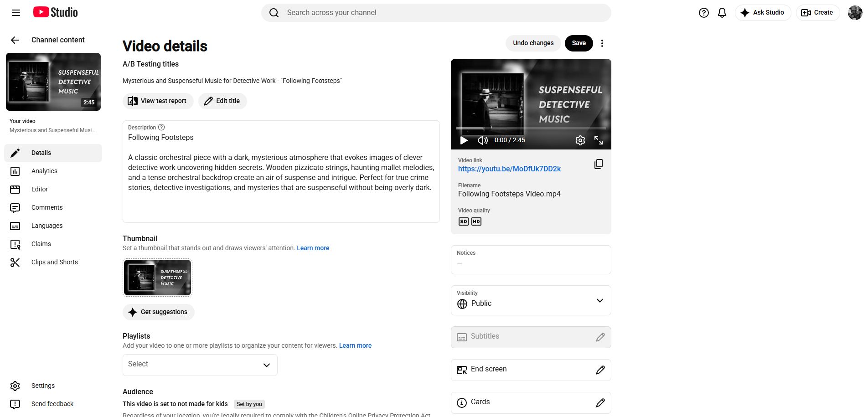Open preview player settings gear

click(580, 140)
